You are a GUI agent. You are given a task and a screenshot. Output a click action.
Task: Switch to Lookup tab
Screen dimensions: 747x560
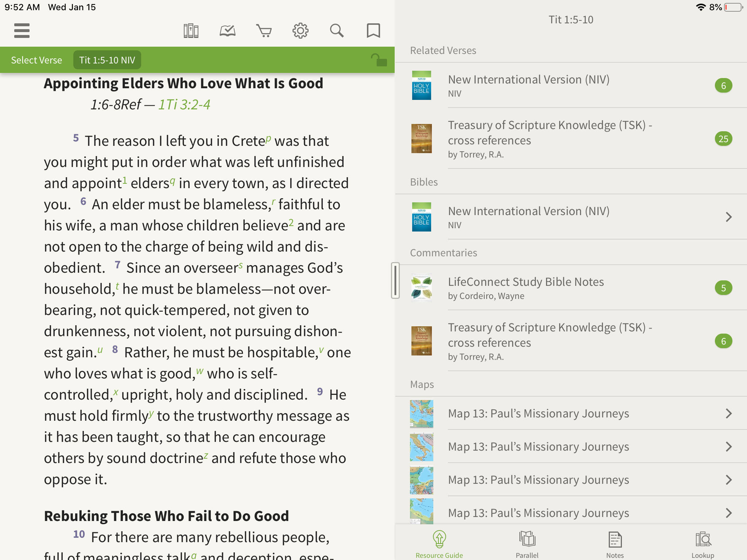click(x=703, y=544)
